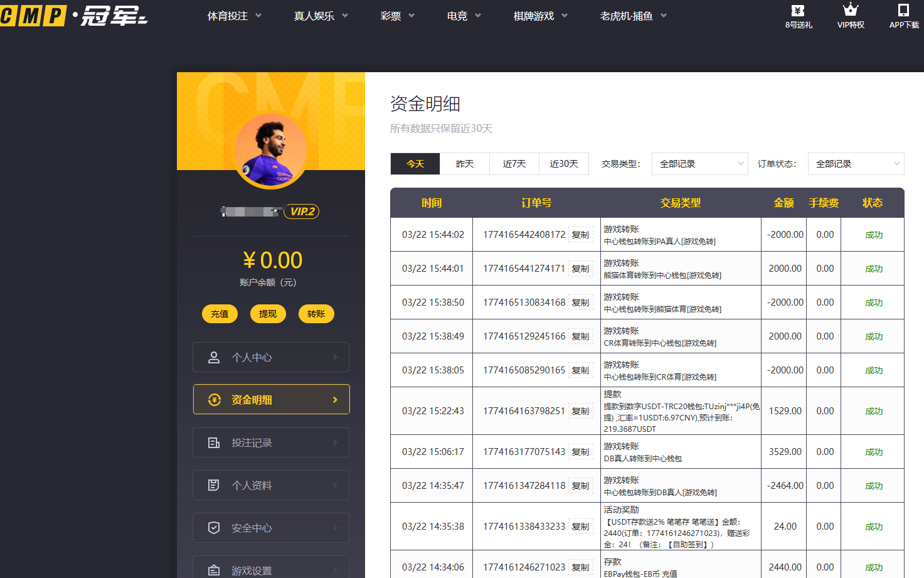Open the 交易类型 dropdown
This screenshot has height=578, width=924.
pos(699,164)
